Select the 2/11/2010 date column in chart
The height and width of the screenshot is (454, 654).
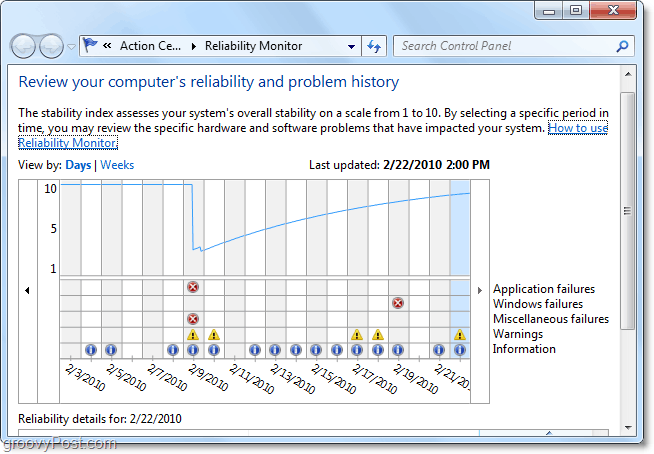coord(235,269)
